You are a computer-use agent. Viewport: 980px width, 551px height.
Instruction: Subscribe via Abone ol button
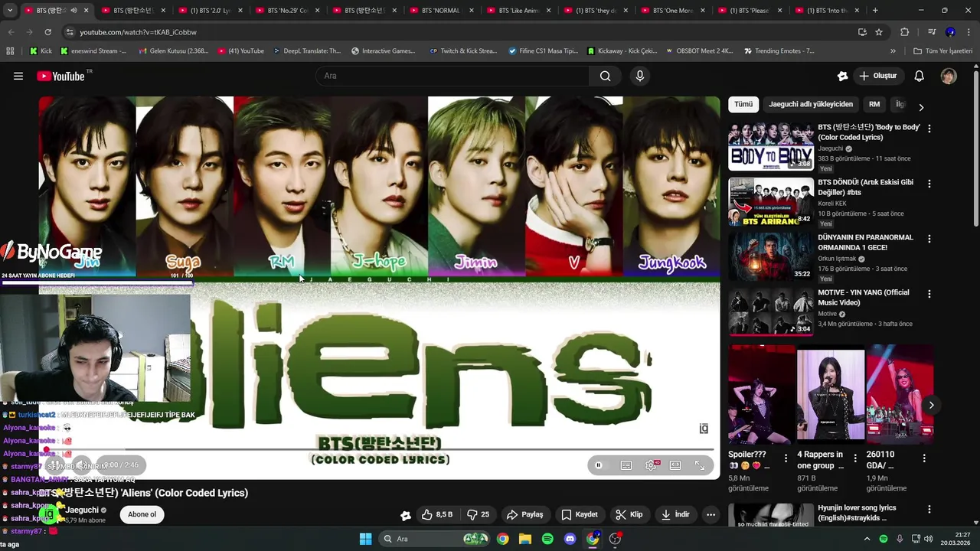click(142, 514)
